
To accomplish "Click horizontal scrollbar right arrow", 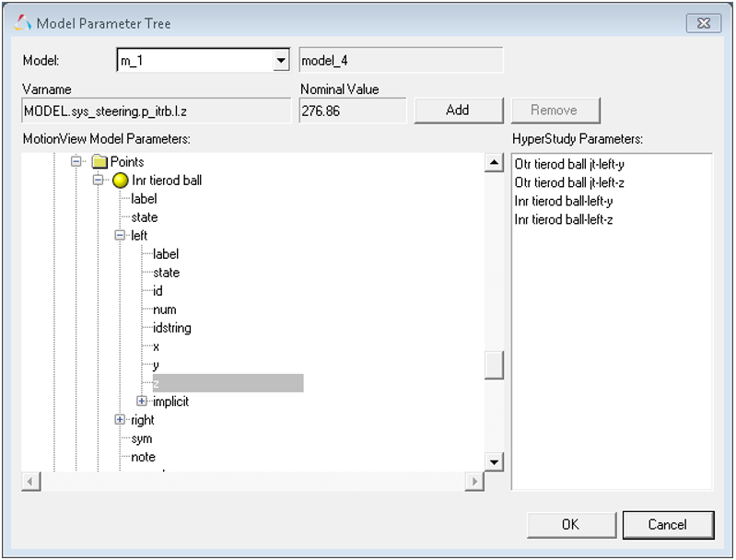I will 474,482.
